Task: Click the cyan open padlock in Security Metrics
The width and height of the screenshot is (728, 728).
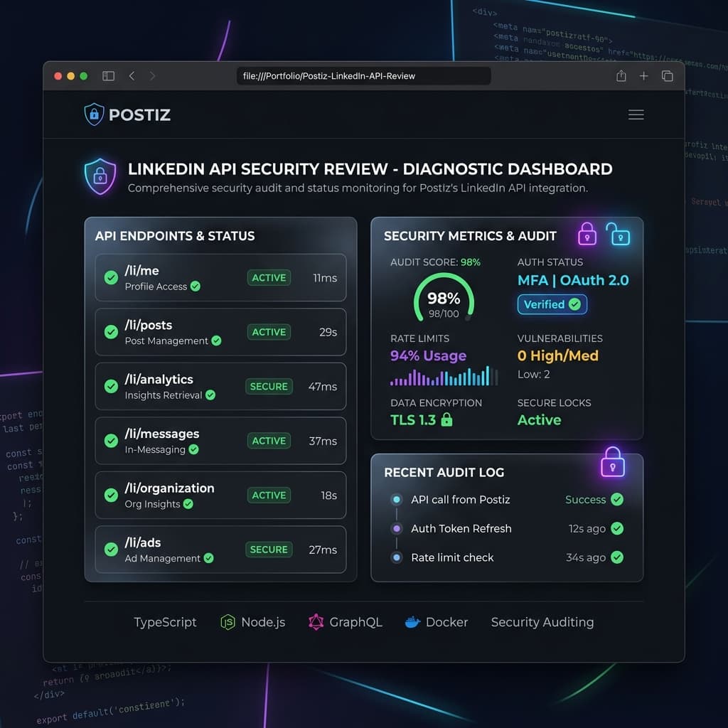Action: point(618,233)
